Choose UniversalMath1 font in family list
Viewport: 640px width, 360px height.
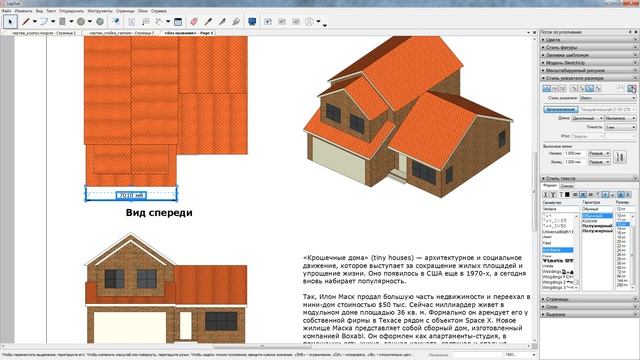click(x=558, y=231)
